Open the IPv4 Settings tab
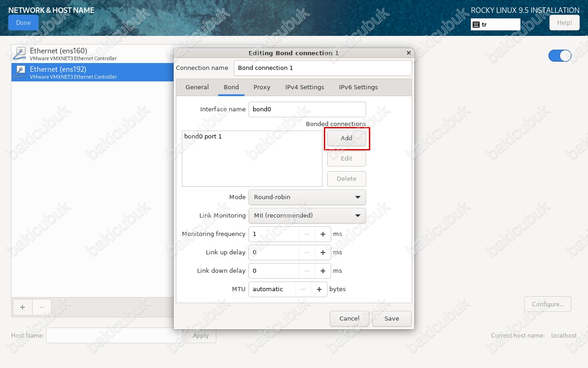The height and width of the screenshot is (368, 588). point(305,87)
